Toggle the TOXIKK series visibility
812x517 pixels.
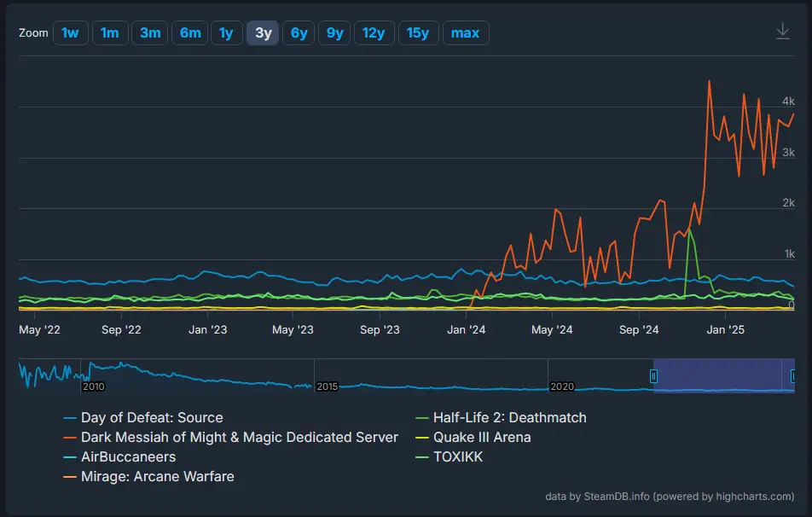tap(459, 456)
